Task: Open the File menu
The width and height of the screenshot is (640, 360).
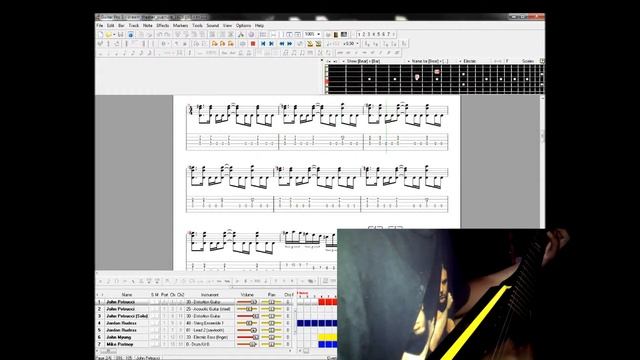Action: [x=100, y=25]
